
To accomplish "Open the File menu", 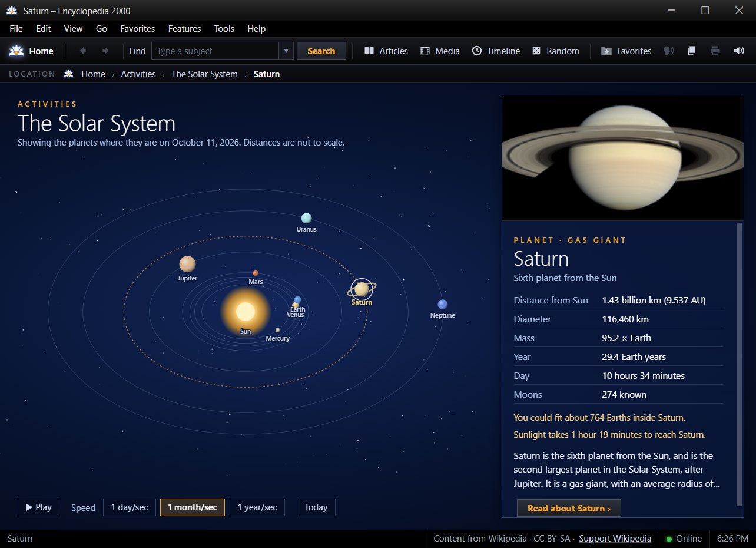I will 16,28.
